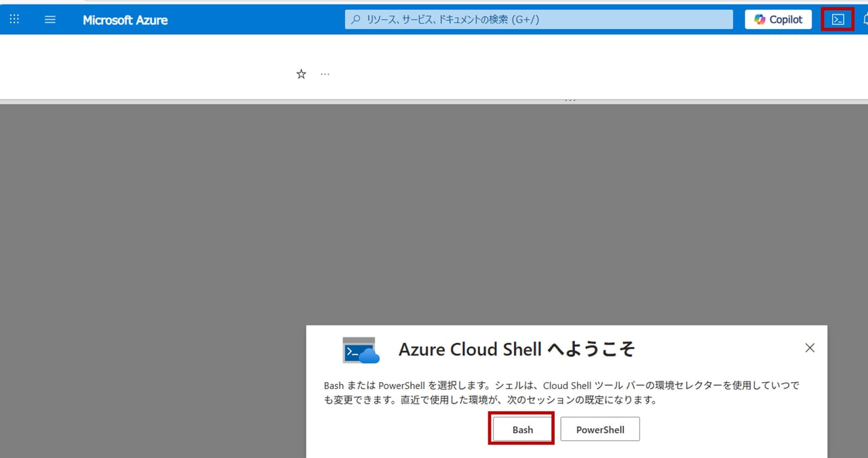Open the Cloud Shell terminal icon
This screenshot has width=868, height=458.
837,20
